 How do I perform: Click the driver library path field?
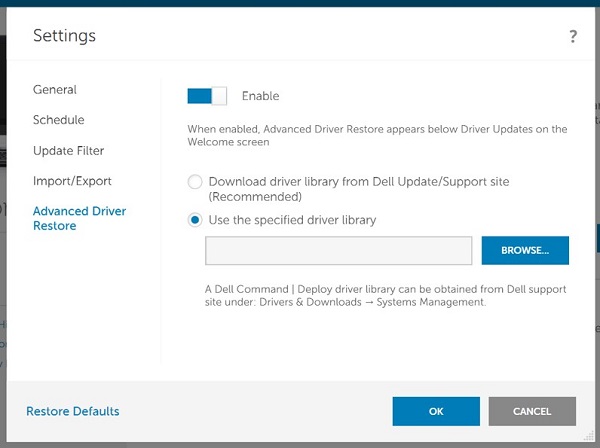click(x=338, y=251)
